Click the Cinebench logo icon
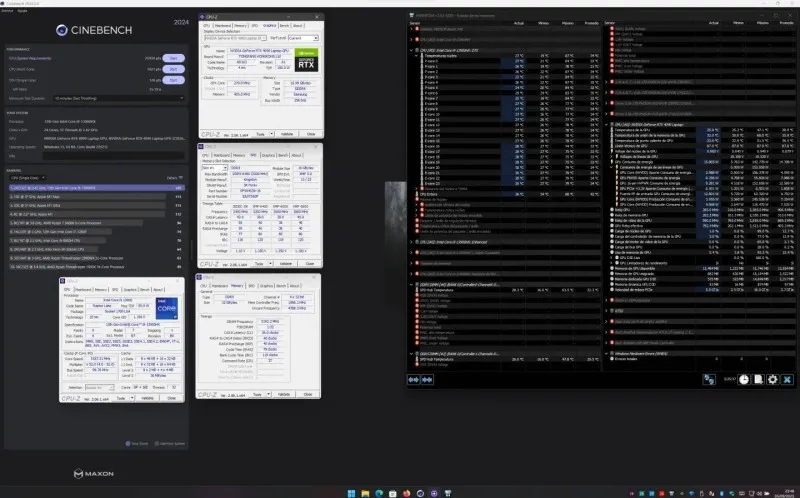 (x=62, y=30)
